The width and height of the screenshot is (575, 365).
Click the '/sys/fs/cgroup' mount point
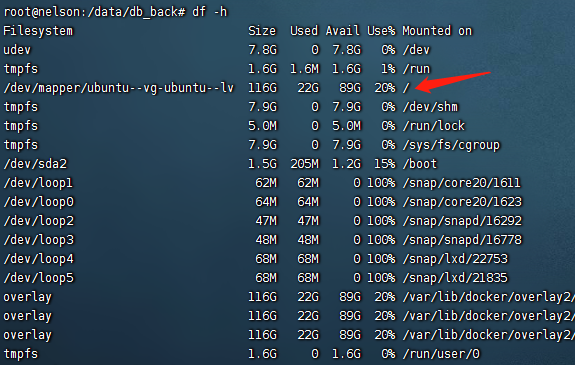[451, 146]
